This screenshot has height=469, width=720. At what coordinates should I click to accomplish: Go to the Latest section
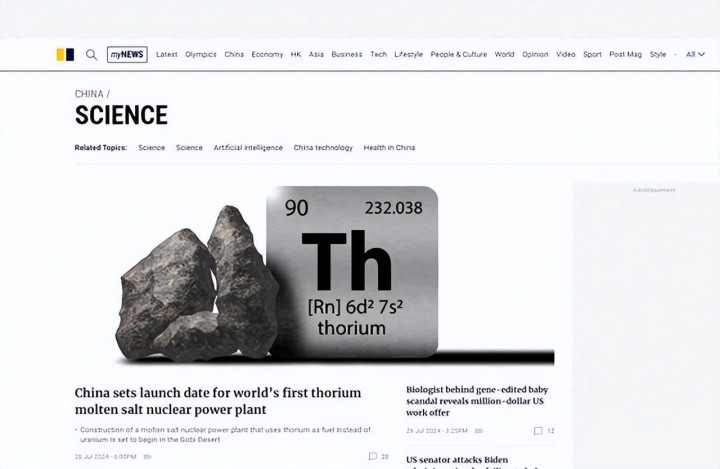166,54
